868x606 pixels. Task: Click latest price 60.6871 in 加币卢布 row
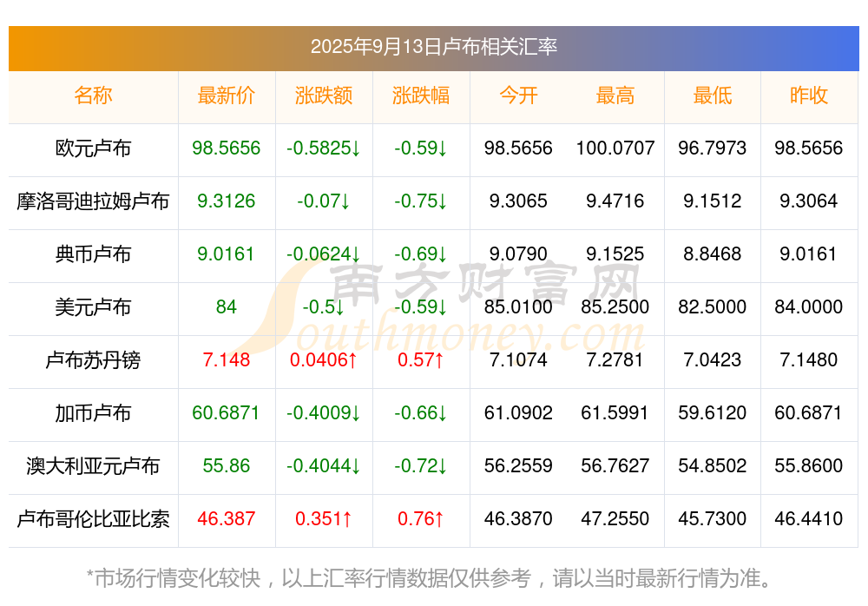point(226,412)
